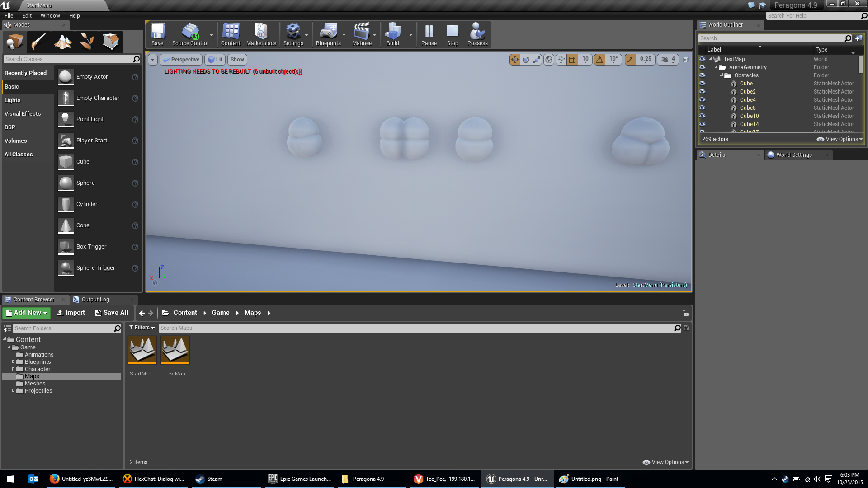Screen dimensions: 868x488
Task: Maximize or restore the viewport
Action: pos(685,60)
